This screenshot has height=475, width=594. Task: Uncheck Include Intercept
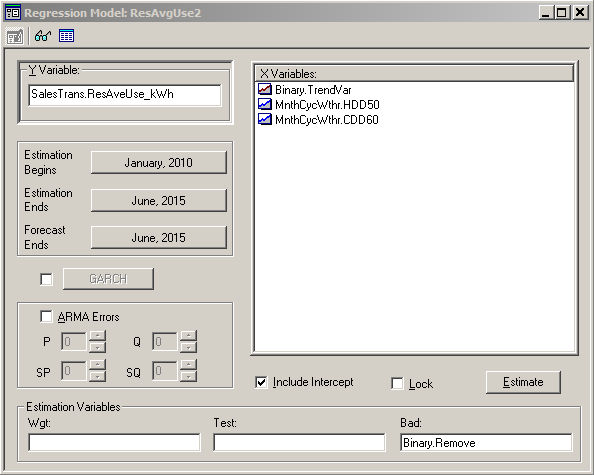pyautogui.click(x=261, y=383)
